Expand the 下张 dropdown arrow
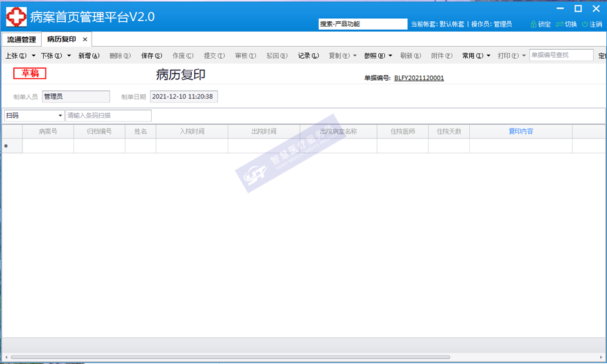 click(69, 56)
